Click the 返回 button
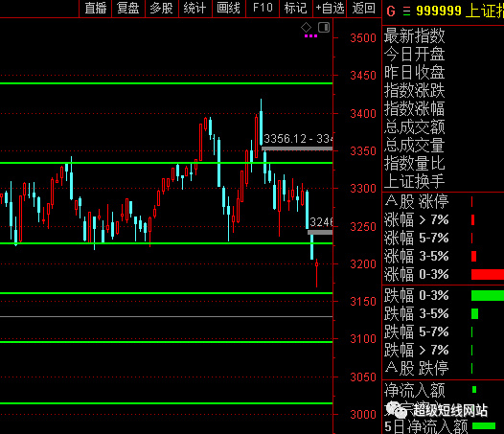 tap(364, 9)
